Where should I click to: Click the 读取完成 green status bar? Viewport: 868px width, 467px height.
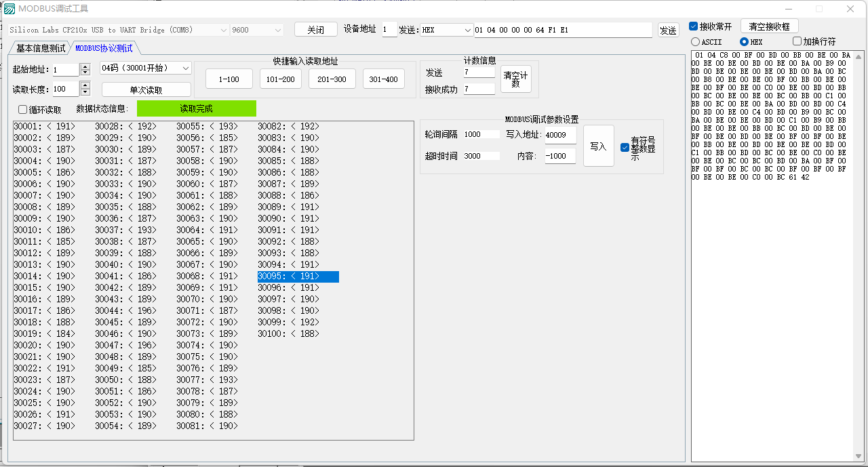(197, 108)
